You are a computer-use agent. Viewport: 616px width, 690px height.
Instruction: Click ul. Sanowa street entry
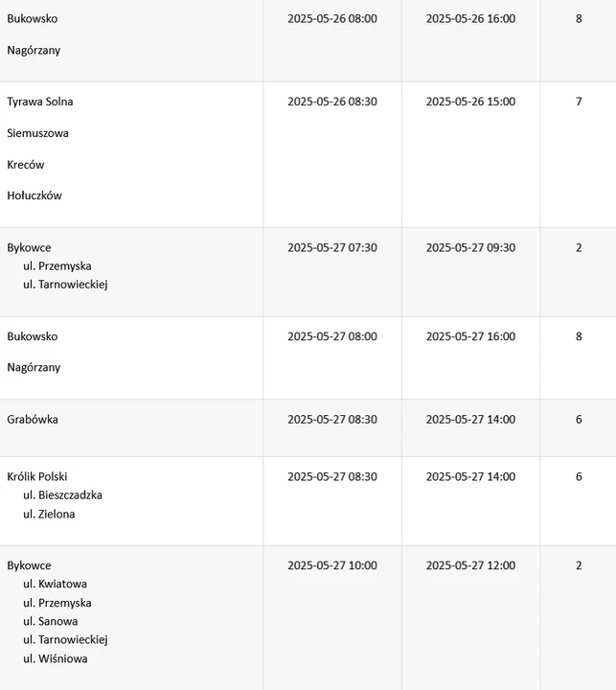51,621
